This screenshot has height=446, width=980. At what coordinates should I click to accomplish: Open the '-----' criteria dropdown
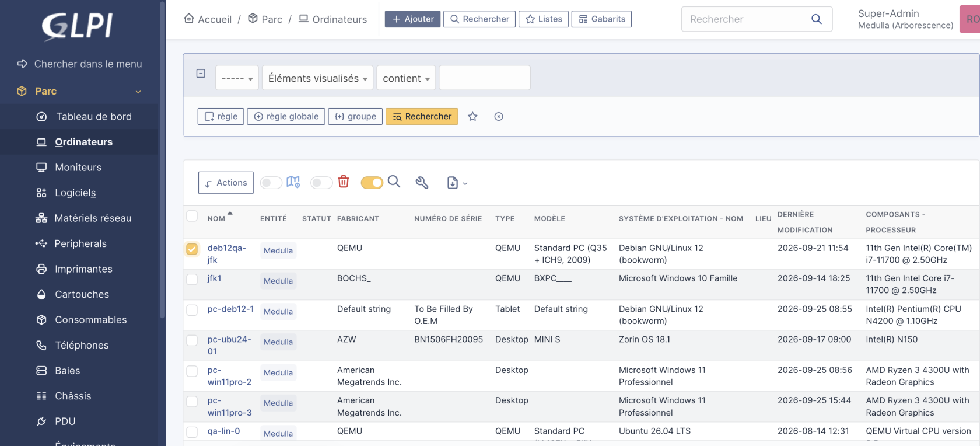tap(237, 78)
